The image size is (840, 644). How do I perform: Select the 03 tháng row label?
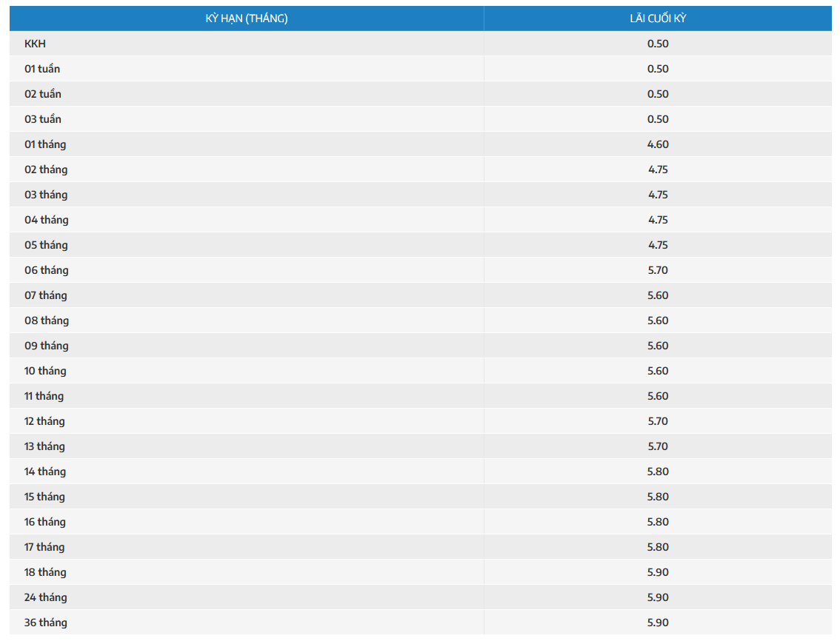tap(46, 195)
